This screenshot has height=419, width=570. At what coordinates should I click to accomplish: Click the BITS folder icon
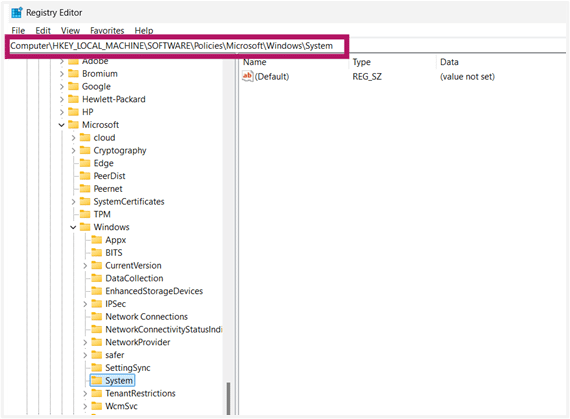(x=96, y=253)
